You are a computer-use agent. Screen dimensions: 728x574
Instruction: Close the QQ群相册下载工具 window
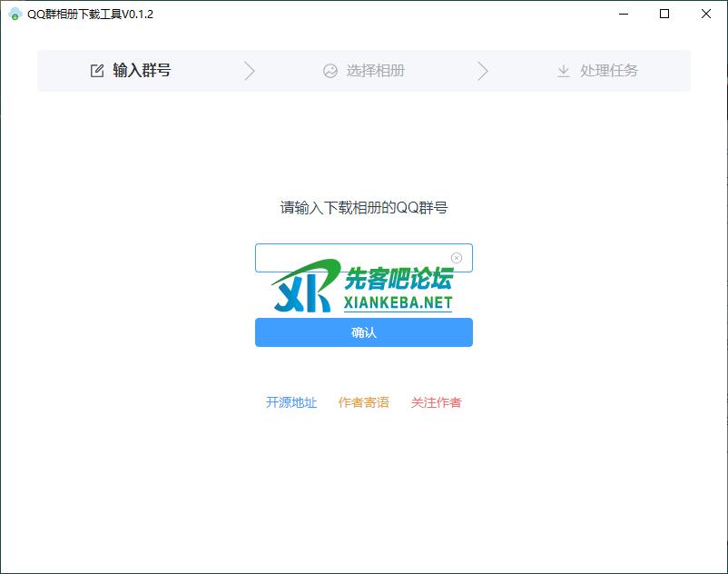(x=706, y=14)
